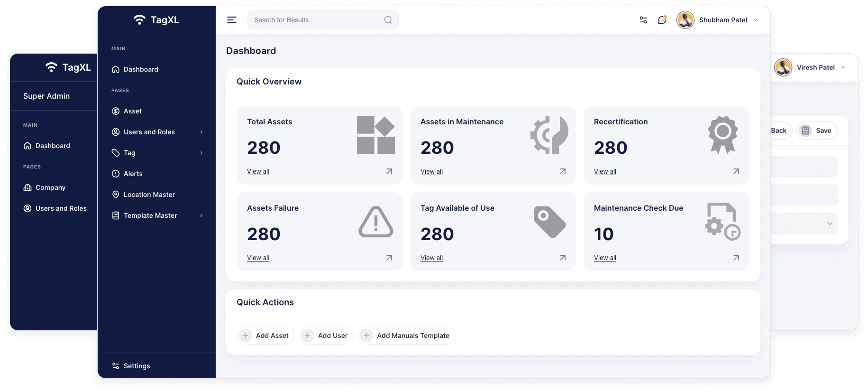
Task: Click View all under Tag Available of Use
Action: [x=431, y=258]
